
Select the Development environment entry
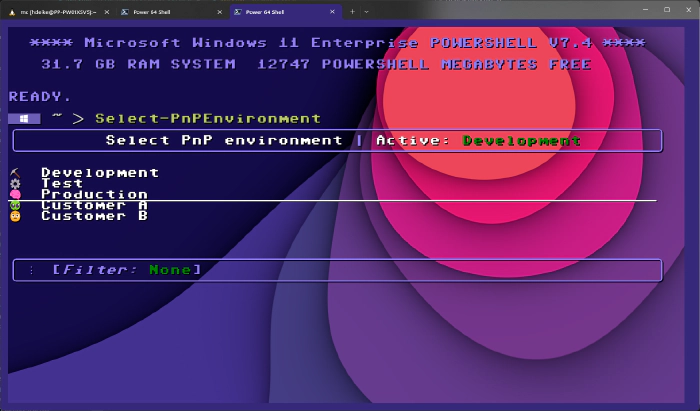pyautogui.click(x=99, y=173)
